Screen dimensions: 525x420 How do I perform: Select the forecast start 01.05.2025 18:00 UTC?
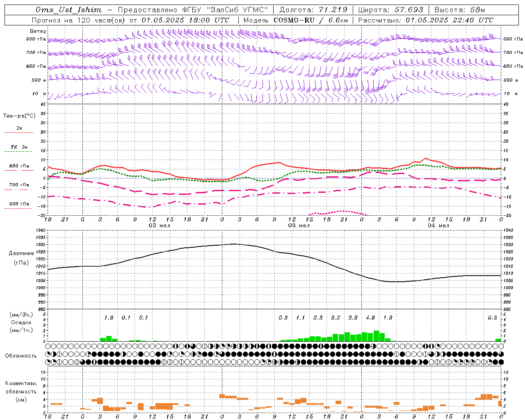[x=185, y=20]
